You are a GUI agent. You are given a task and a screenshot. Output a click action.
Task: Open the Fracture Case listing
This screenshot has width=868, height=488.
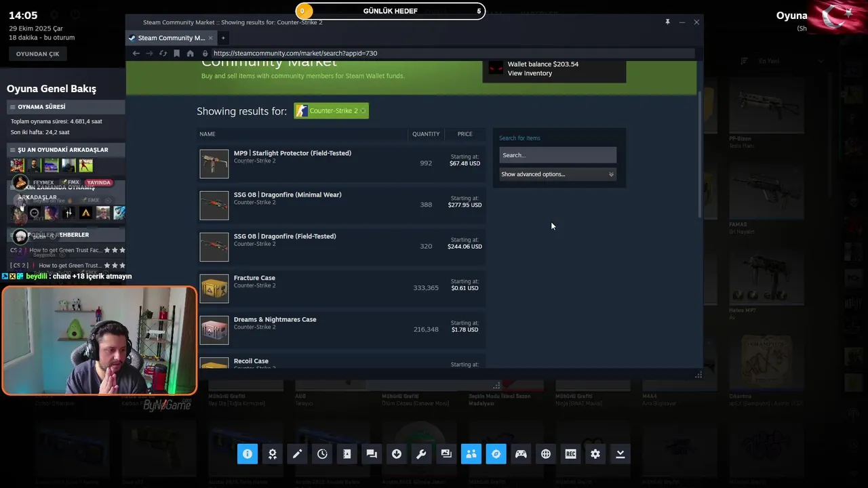click(x=341, y=288)
